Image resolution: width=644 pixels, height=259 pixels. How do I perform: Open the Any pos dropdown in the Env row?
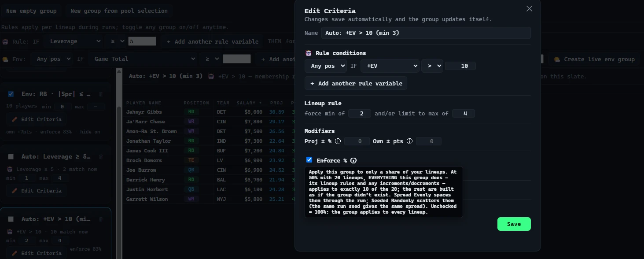coord(52,59)
